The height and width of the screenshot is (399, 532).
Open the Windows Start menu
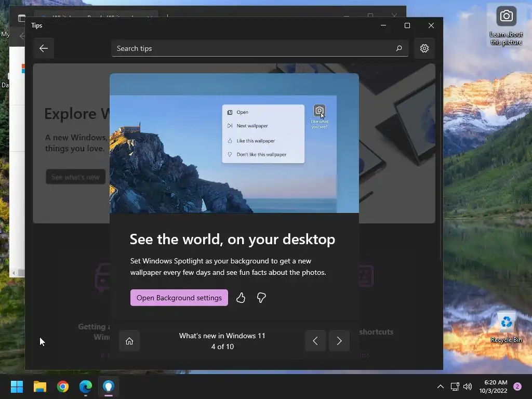click(x=17, y=387)
